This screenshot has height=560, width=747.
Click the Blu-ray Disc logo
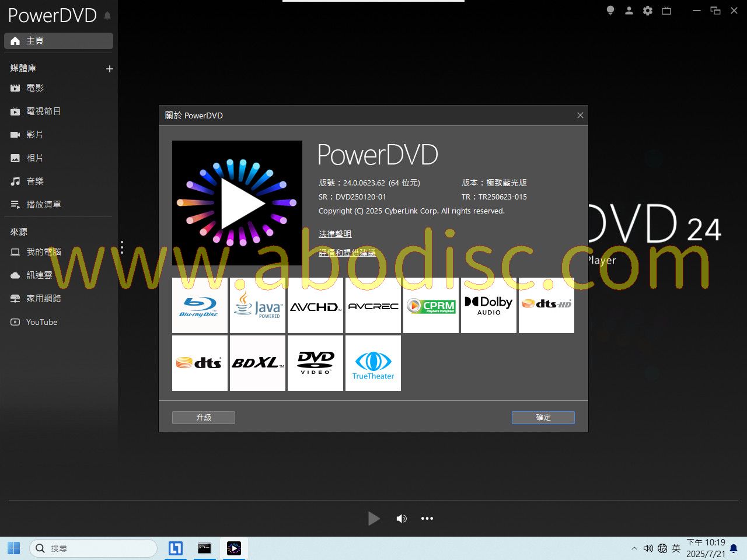pyautogui.click(x=200, y=306)
